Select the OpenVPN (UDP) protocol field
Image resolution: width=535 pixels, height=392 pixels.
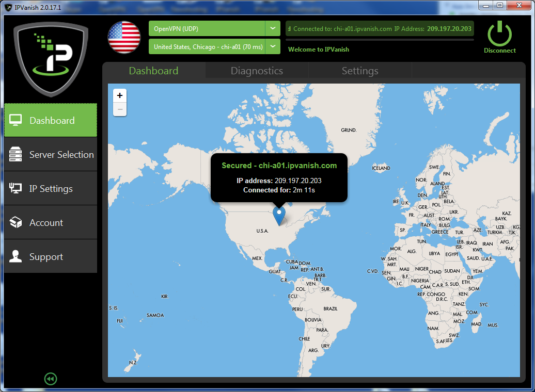click(x=207, y=28)
